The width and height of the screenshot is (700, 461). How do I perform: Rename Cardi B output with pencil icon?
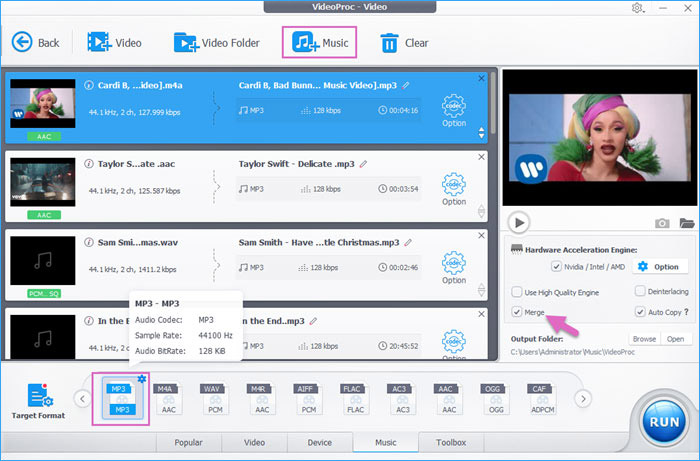[x=405, y=85]
